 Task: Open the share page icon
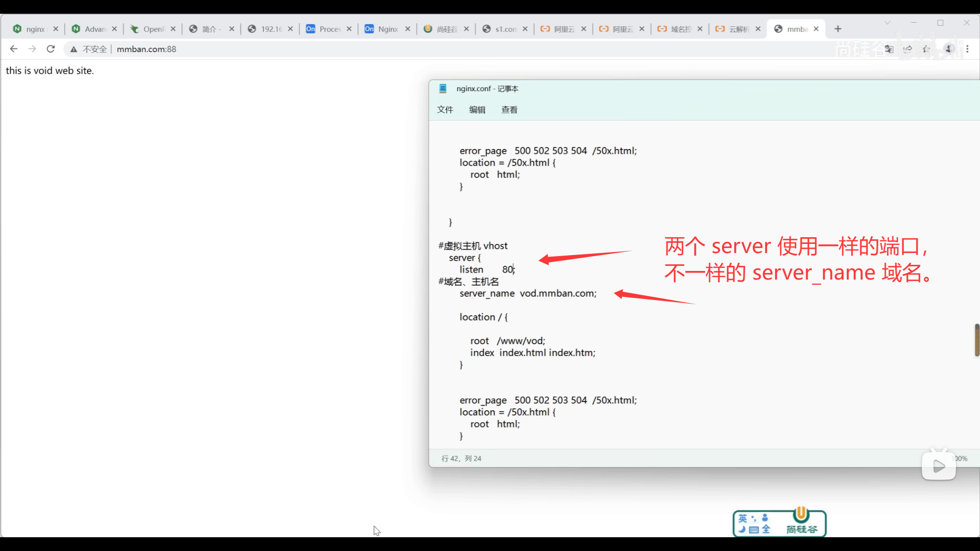click(908, 49)
